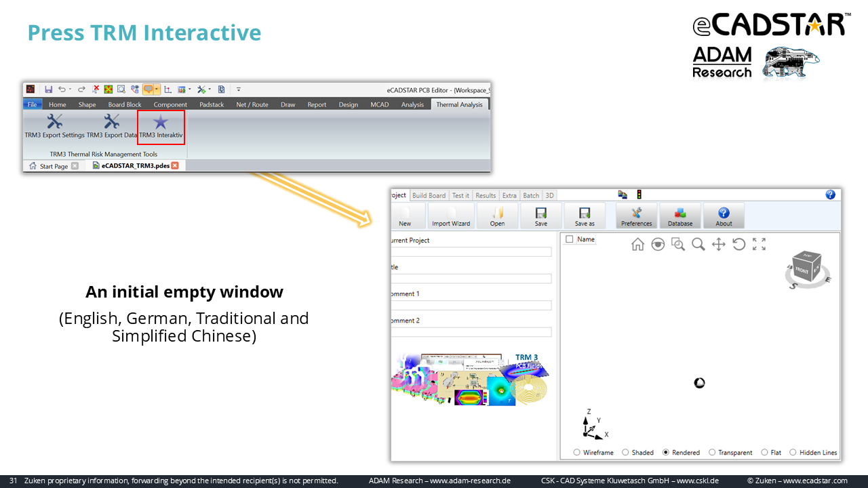Viewport: 868px width, 488px height.
Task: Click the FRONT face of navigation cube
Action: [802, 268]
